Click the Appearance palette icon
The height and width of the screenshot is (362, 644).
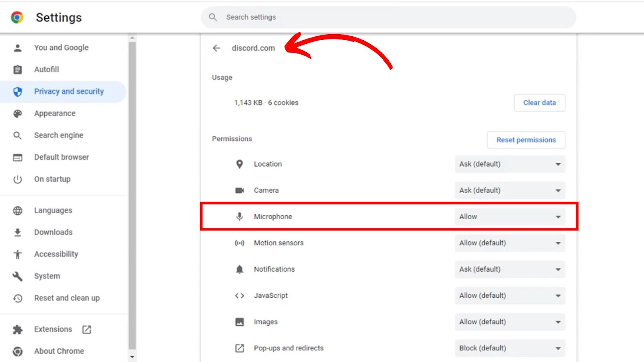click(x=18, y=114)
